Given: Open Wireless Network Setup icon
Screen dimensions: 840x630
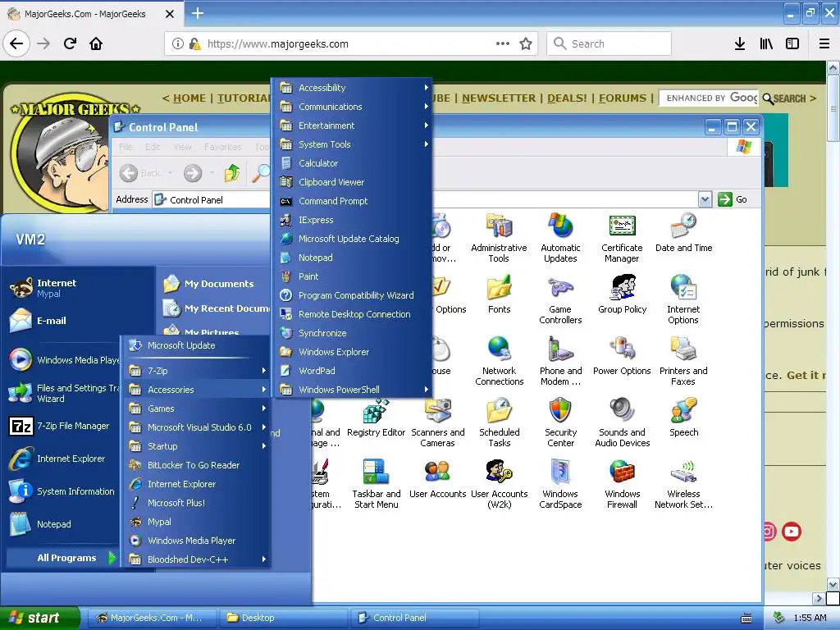Looking at the screenshot, I should [x=683, y=484].
